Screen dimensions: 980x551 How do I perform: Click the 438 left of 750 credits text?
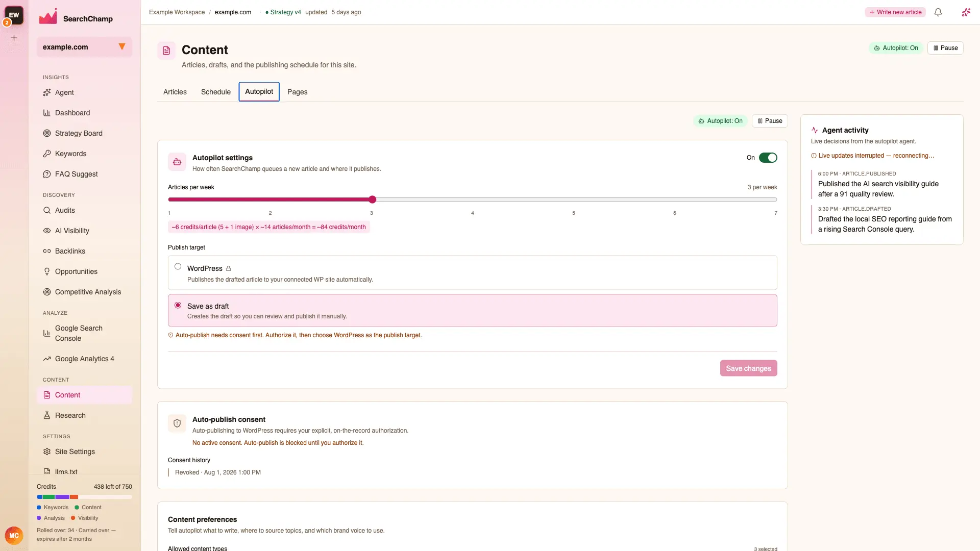click(x=113, y=487)
